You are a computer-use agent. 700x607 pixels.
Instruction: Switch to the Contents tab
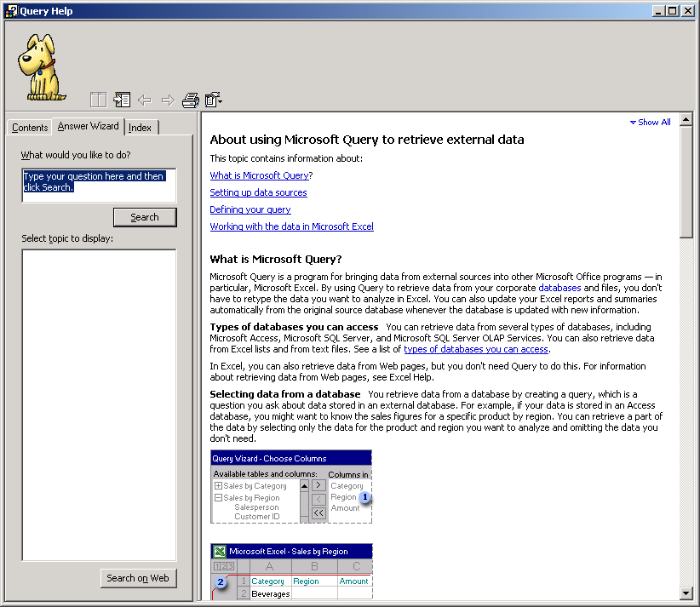pos(30,128)
